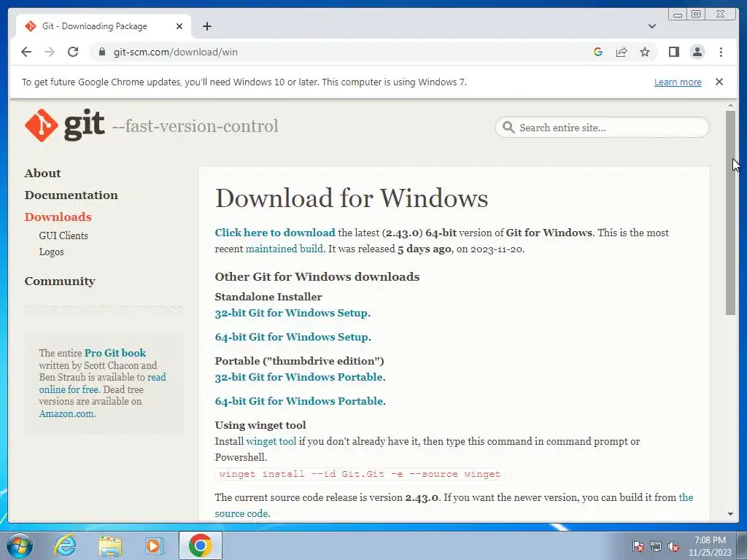747x560 pixels.
Task: Click the page vertical scrollbar thumb
Action: pyautogui.click(x=730, y=212)
